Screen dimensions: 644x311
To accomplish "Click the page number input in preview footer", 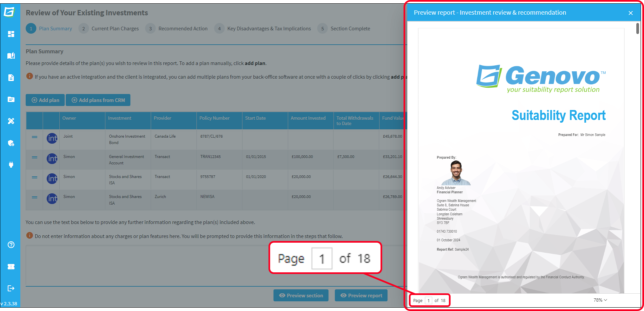I will (x=429, y=300).
